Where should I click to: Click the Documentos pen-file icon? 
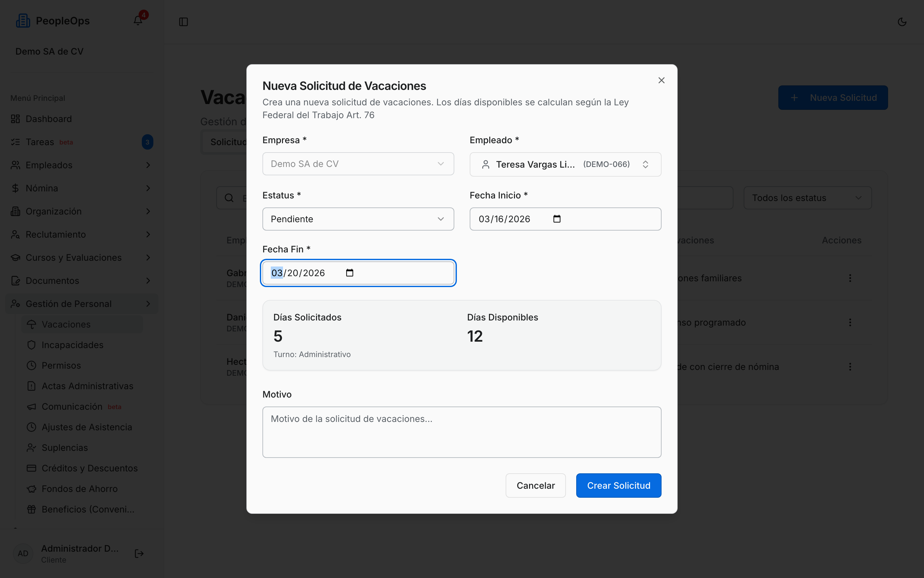[15, 281]
